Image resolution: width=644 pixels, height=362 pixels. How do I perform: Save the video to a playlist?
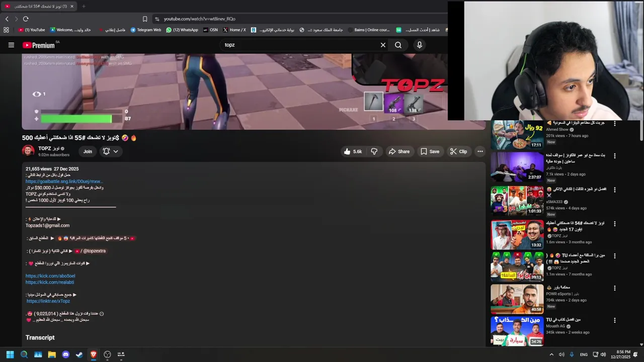(x=430, y=151)
